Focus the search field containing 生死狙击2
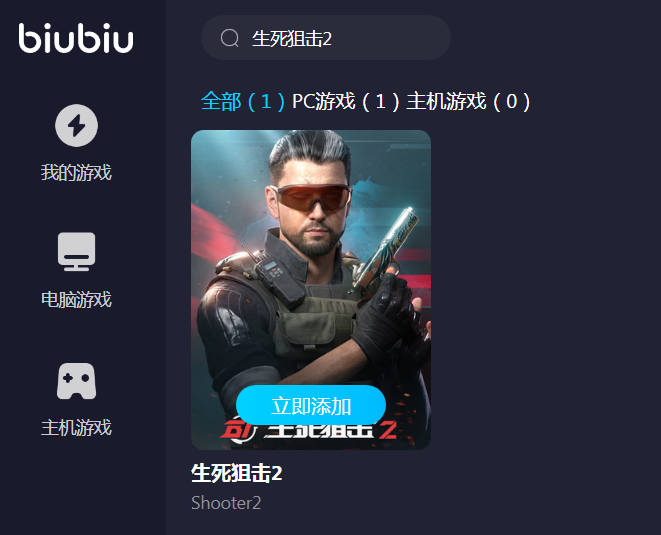This screenshot has height=535, width=661. 326,38
